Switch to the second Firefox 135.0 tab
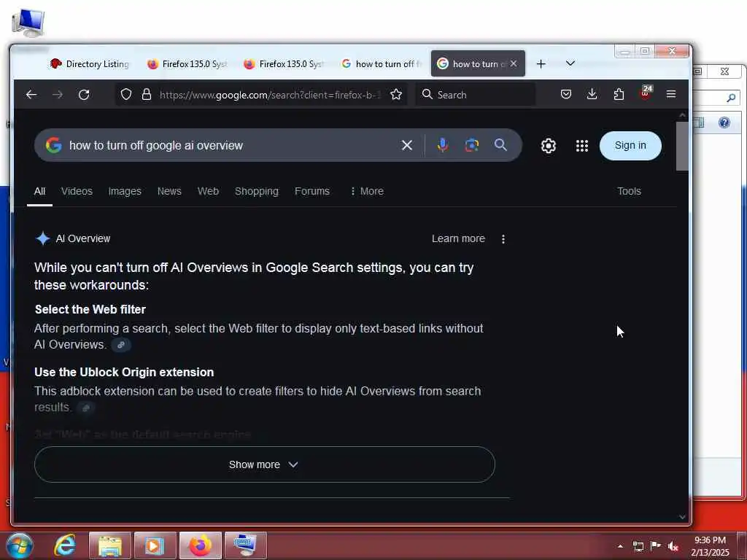 (x=284, y=64)
